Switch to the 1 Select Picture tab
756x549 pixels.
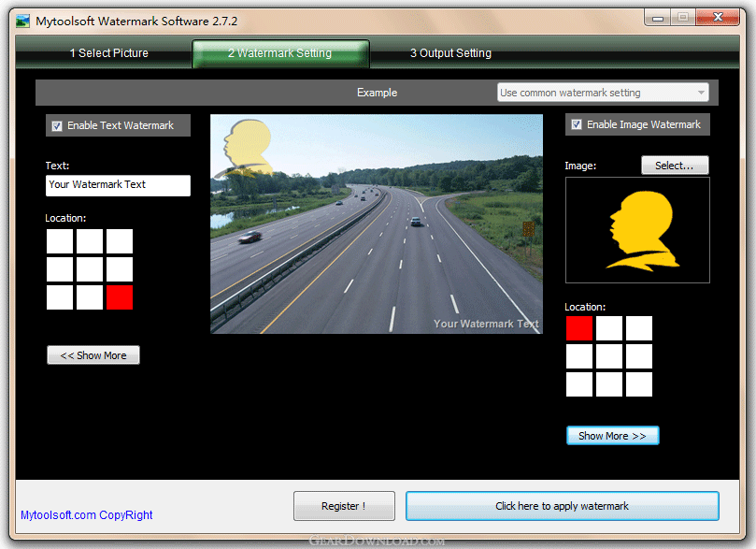pos(108,53)
